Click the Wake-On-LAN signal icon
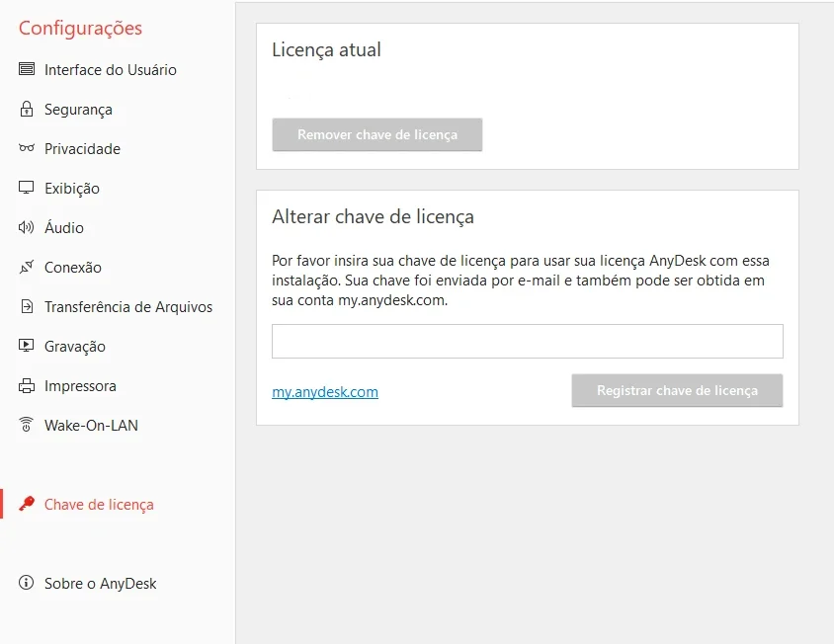Screen dimensions: 834x644 click(x=26, y=425)
